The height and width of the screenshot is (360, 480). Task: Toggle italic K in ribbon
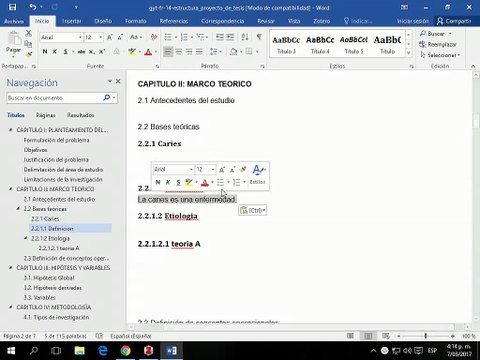pyautogui.click(x=55, y=52)
